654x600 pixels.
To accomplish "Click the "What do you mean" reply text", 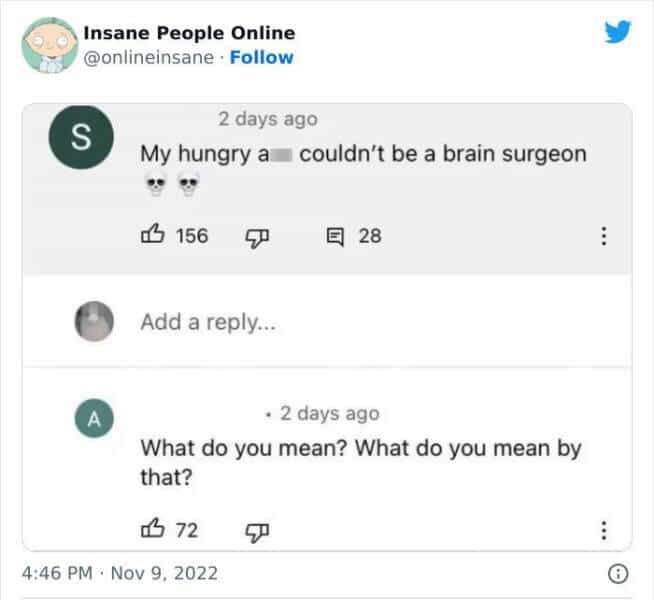I will point(360,448).
